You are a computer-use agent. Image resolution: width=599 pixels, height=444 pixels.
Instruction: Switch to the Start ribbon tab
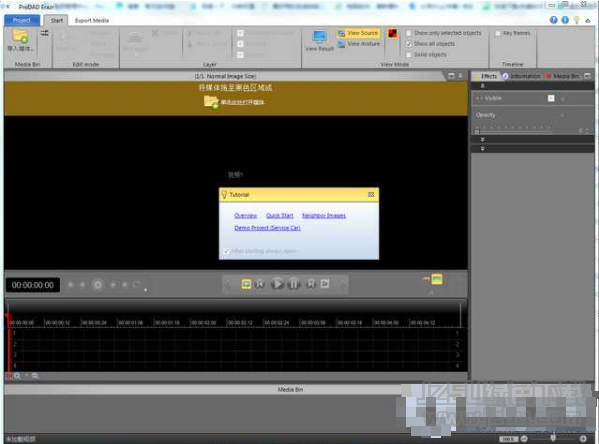pyautogui.click(x=57, y=20)
